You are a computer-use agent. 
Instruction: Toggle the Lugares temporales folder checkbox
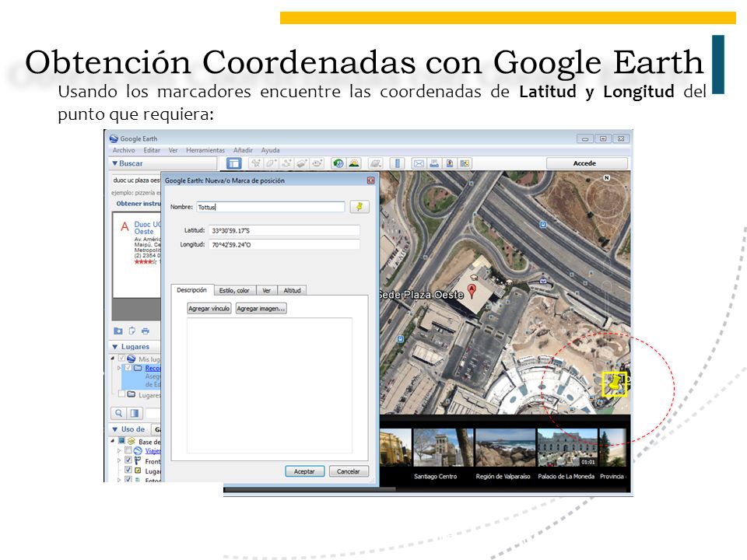(x=122, y=394)
